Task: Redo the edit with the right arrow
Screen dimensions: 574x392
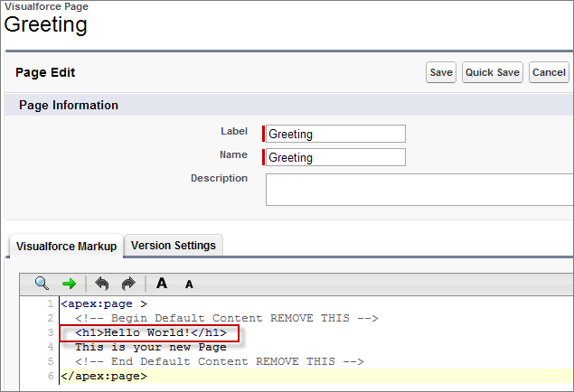Action: [128, 284]
